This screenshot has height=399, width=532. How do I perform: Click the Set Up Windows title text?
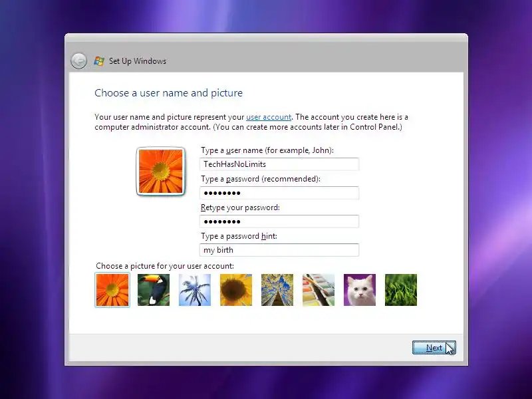coord(138,61)
